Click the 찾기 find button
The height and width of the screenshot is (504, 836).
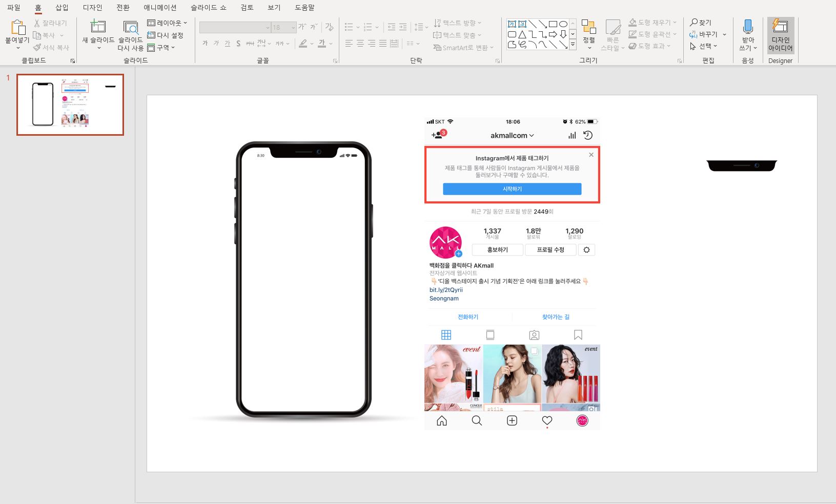(x=700, y=23)
